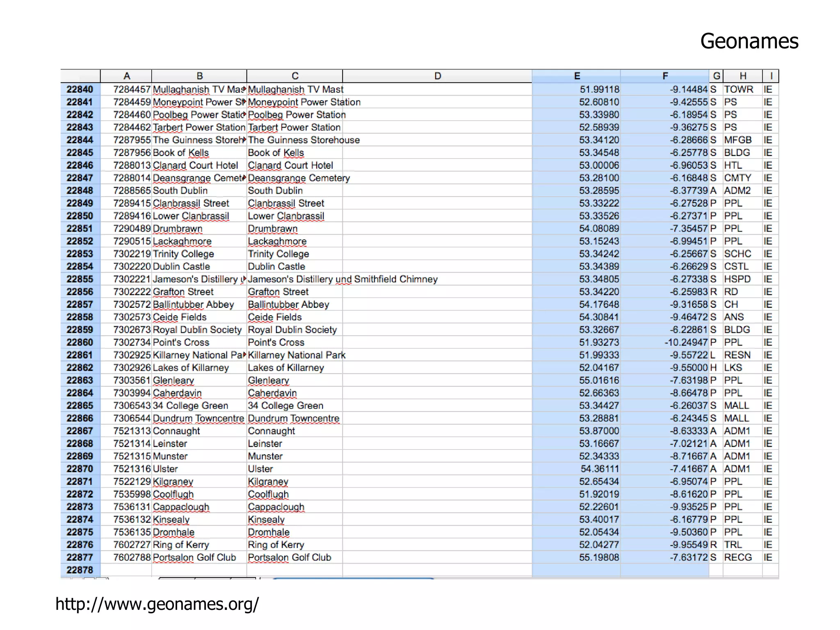Image resolution: width=840 pixels, height=630 pixels.
Task: Select row 22878 header
Action: pos(80,570)
